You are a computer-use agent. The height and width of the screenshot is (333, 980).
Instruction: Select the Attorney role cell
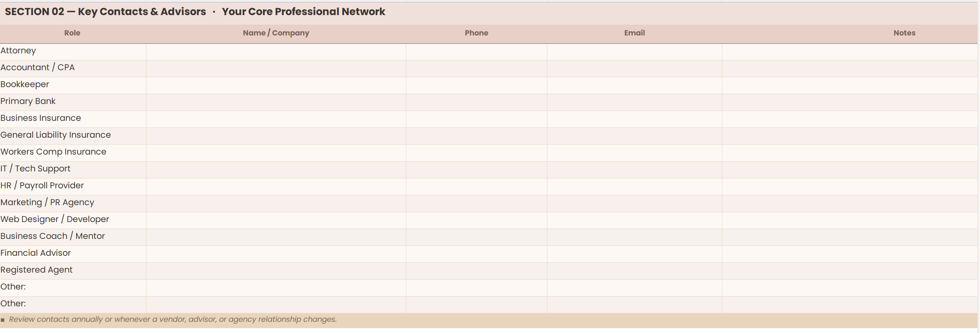point(73,52)
